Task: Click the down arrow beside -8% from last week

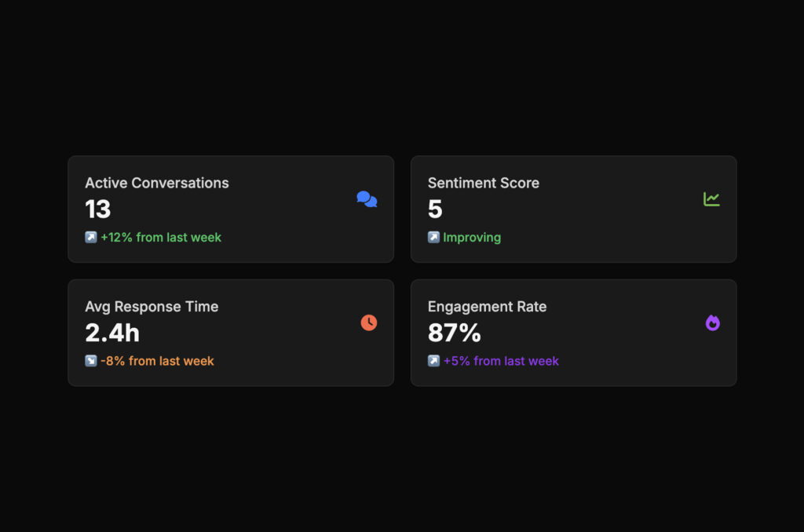Action: (x=91, y=361)
